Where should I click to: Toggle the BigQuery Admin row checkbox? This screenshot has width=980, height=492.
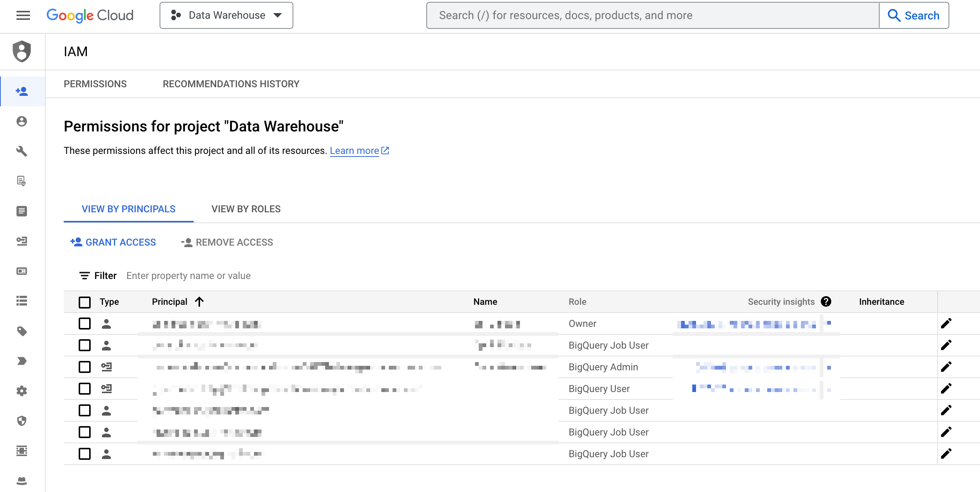tap(85, 367)
